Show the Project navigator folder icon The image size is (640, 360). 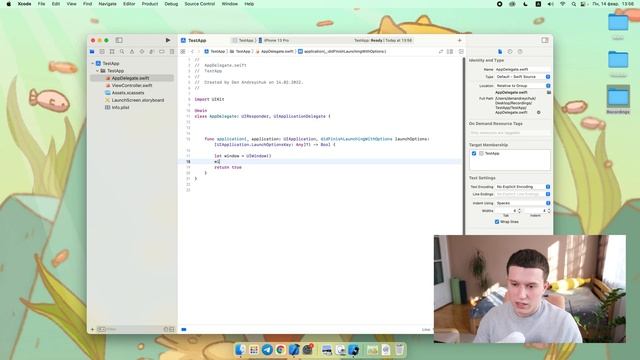pyautogui.click(x=92, y=51)
